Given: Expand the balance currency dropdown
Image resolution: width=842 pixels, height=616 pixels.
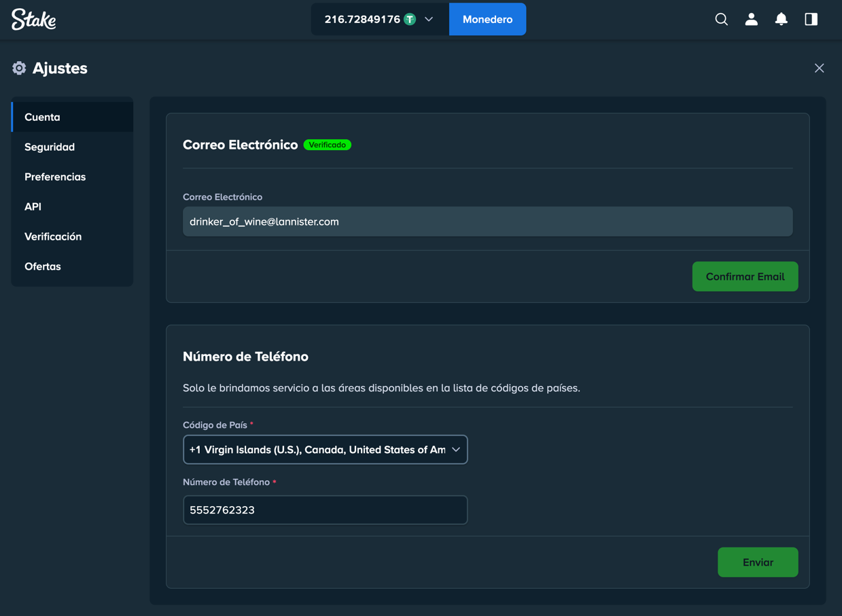Looking at the screenshot, I should [x=428, y=19].
